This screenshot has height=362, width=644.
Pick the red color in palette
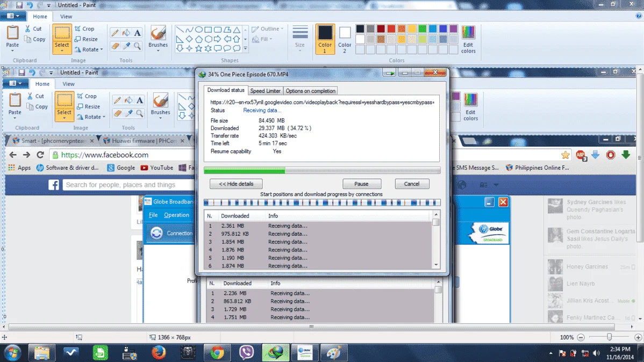391,28
